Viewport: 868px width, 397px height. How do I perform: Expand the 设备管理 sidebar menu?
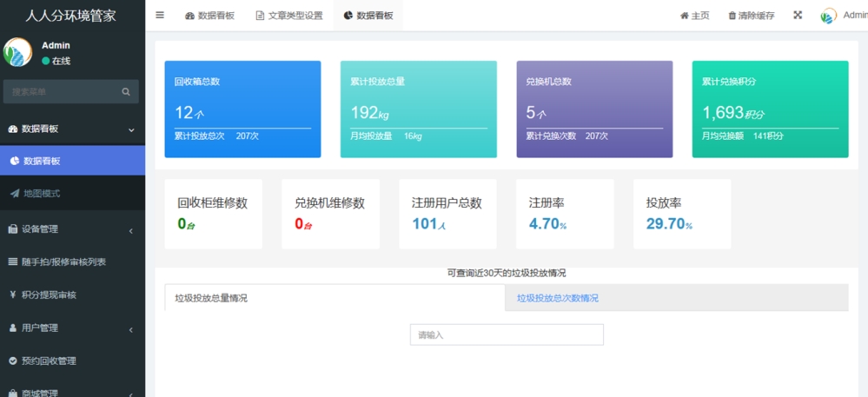point(72,229)
